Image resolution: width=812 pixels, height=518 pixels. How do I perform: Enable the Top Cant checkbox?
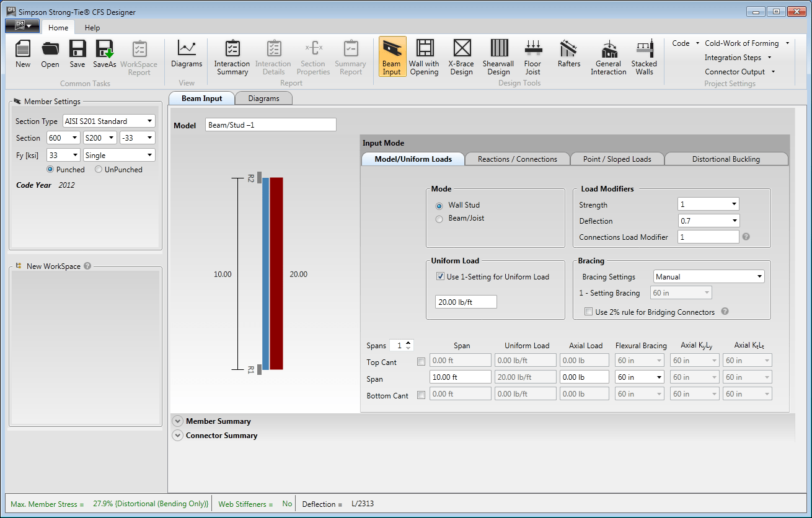[421, 362]
